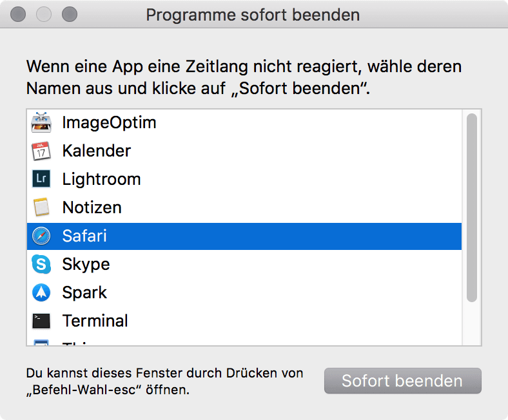Screen dimensions: 508x420
Task: Select Kalender in the list
Action: (244, 151)
